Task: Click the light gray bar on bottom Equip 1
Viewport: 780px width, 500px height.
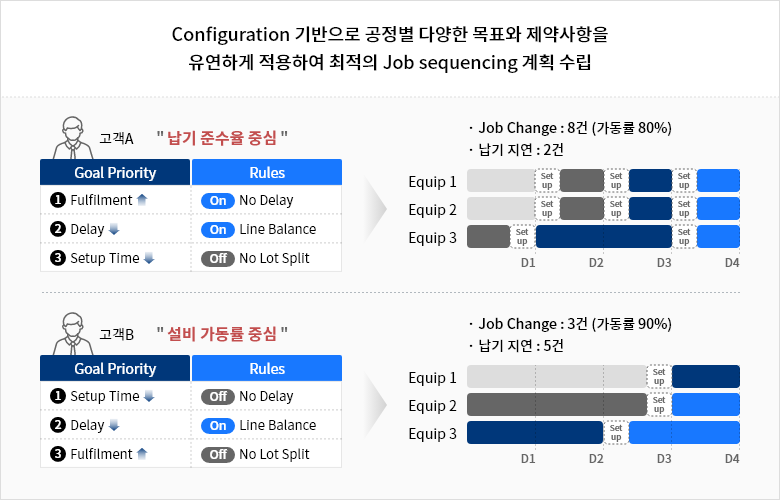Action: (x=557, y=377)
